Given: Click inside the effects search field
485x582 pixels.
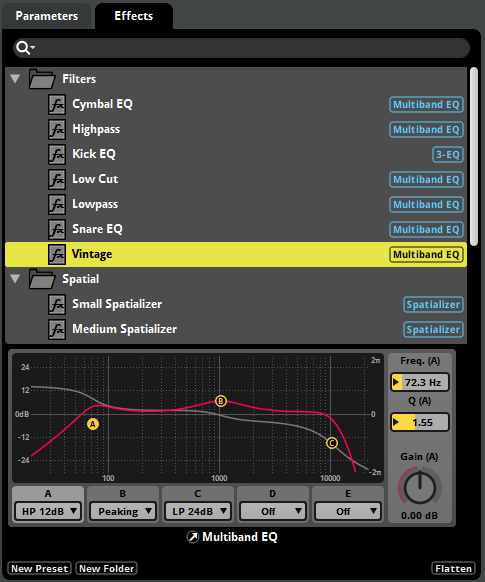Looking at the screenshot, I should 242,48.
